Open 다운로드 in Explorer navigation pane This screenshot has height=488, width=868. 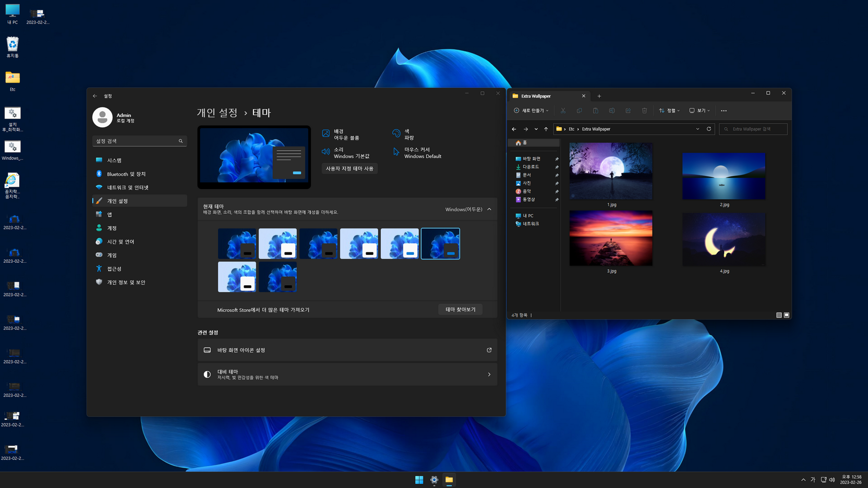coord(531,167)
